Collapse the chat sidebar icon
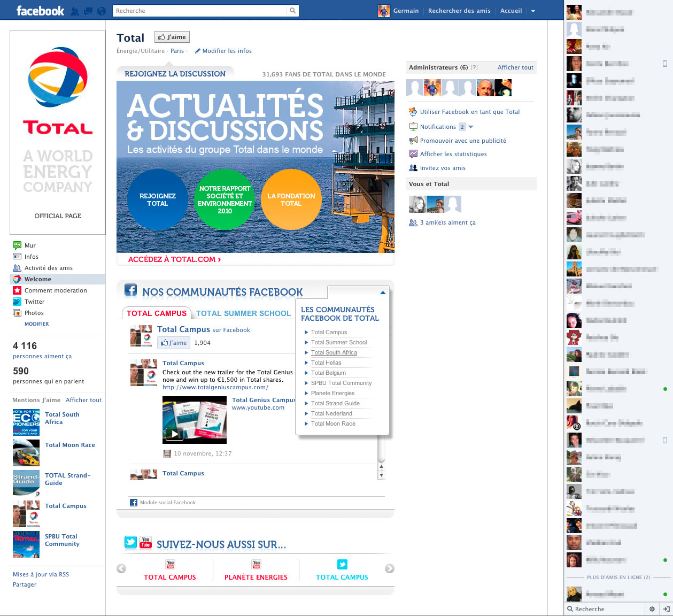The width and height of the screenshot is (673, 616). (666, 609)
